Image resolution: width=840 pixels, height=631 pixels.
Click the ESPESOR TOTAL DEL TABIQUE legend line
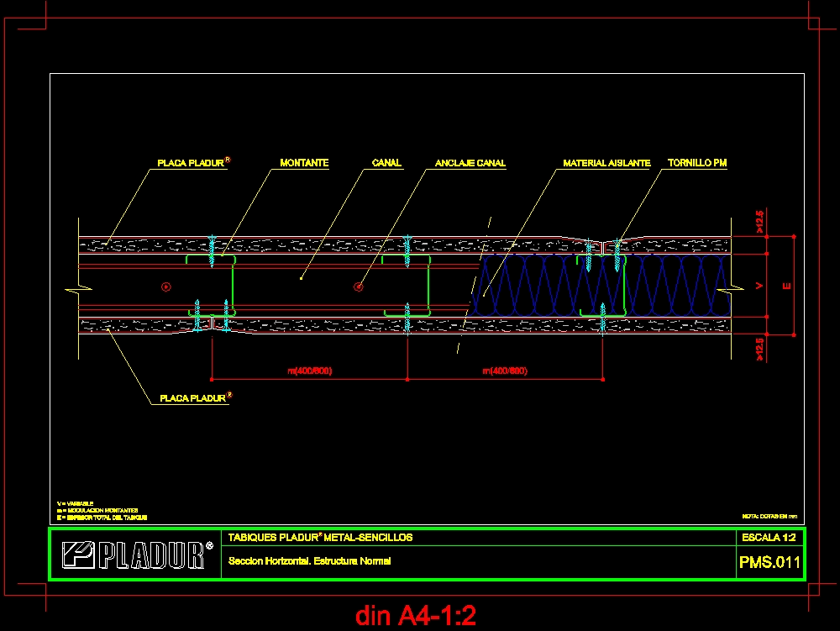tap(102, 518)
